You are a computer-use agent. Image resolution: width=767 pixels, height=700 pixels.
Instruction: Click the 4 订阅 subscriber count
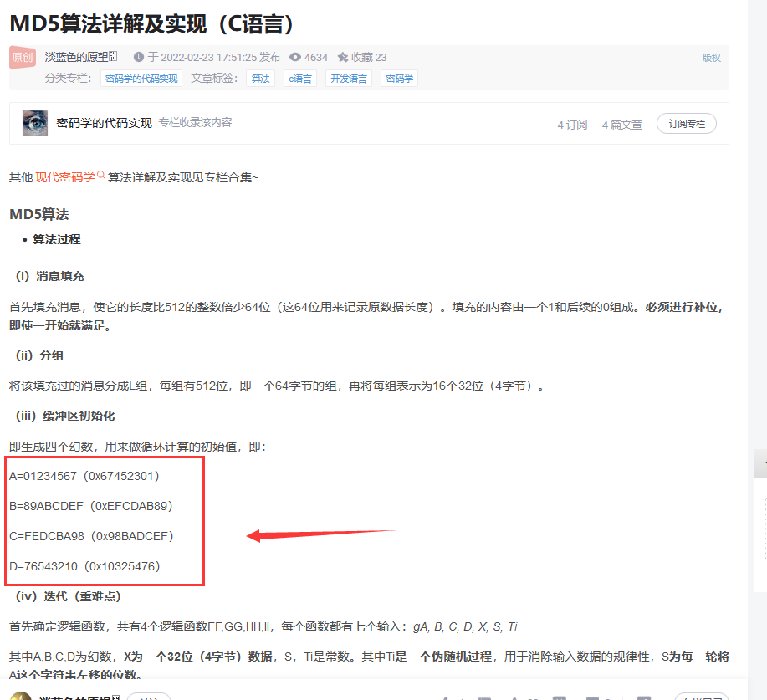pyautogui.click(x=572, y=125)
